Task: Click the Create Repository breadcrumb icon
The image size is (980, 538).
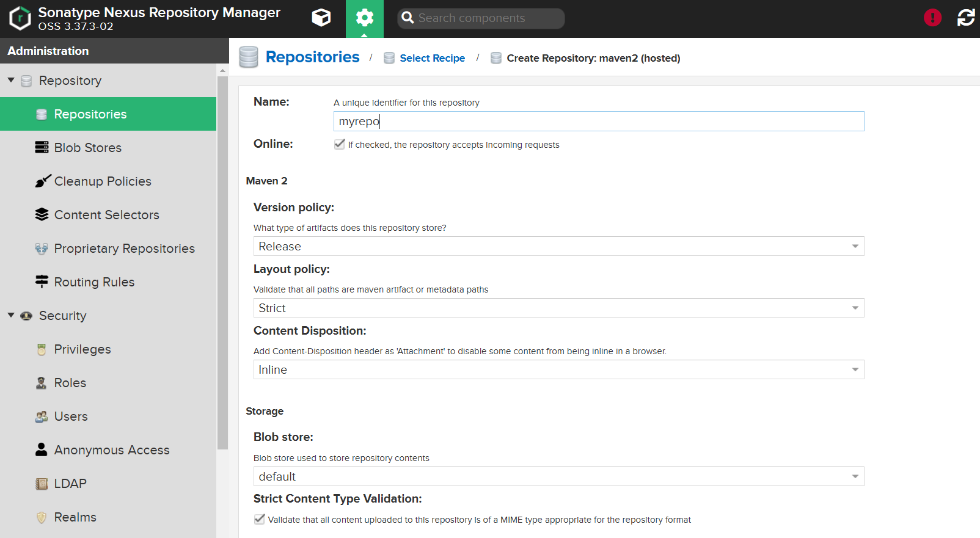Action: (x=496, y=58)
